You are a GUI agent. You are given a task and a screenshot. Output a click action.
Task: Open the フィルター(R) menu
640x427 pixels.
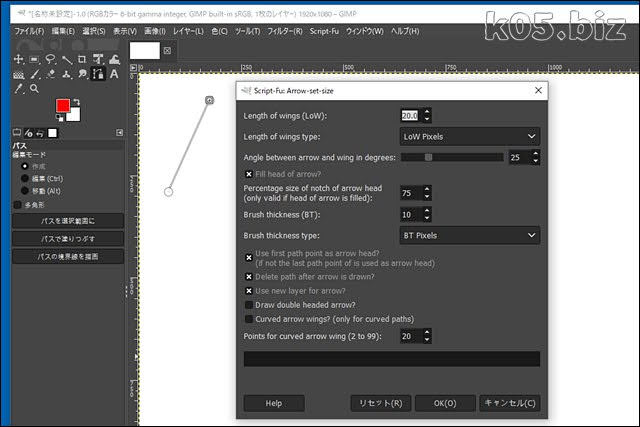(284, 31)
